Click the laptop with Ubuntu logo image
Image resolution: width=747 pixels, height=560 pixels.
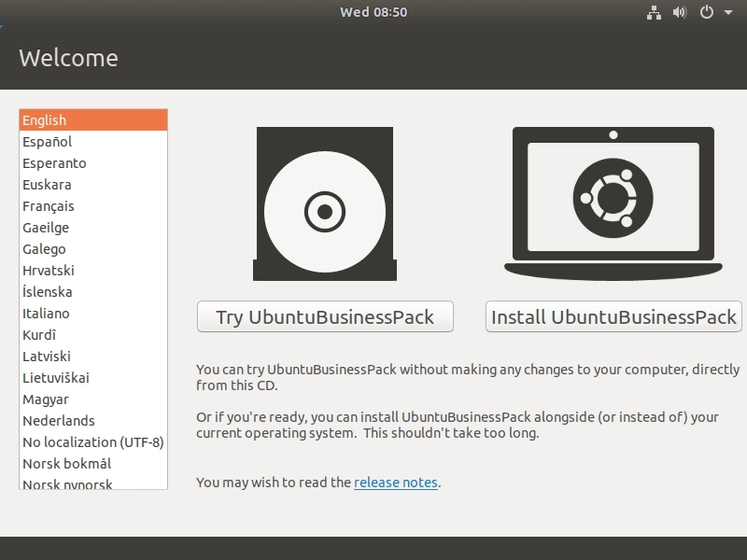[x=613, y=203]
